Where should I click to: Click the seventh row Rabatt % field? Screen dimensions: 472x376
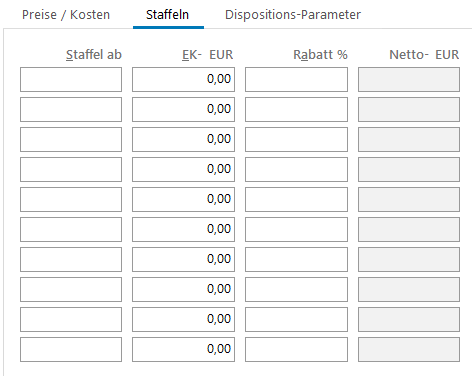click(x=296, y=259)
